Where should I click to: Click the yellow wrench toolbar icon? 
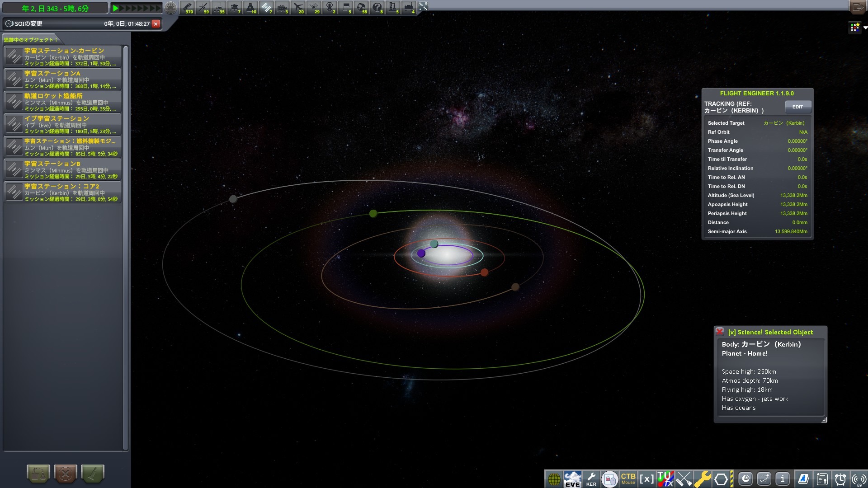point(702,479)
